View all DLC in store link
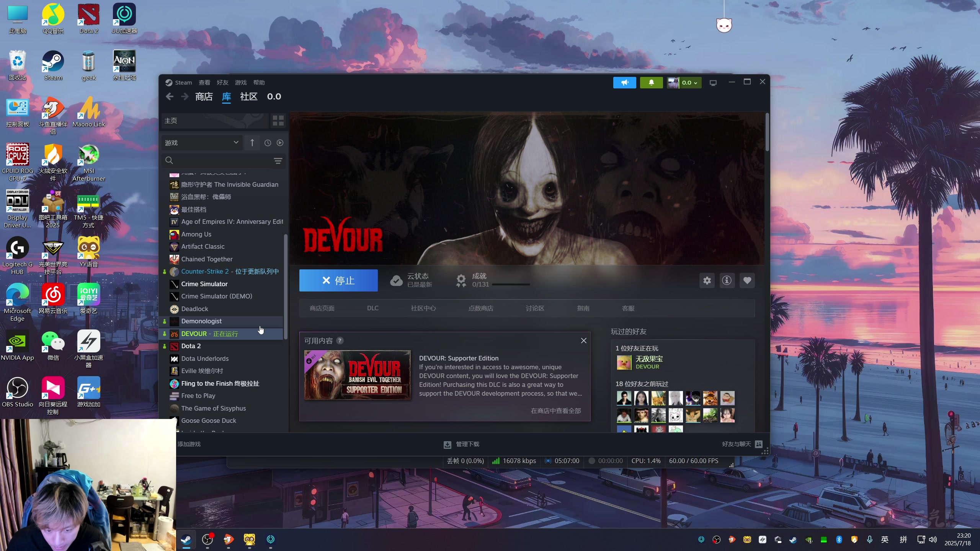 (556, 411)
